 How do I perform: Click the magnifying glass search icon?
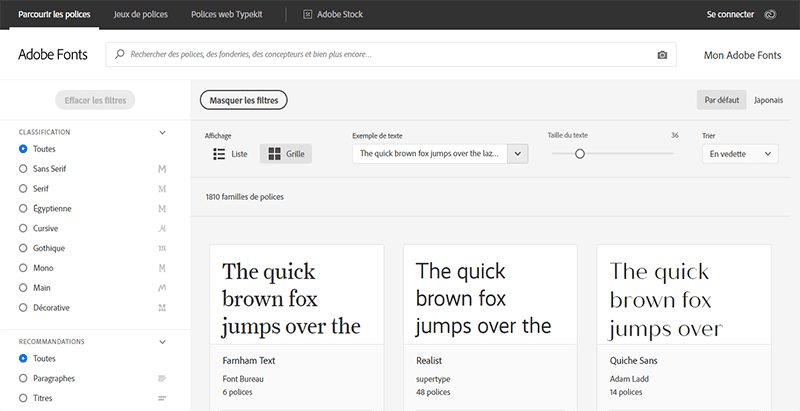(x=119, y=54)
